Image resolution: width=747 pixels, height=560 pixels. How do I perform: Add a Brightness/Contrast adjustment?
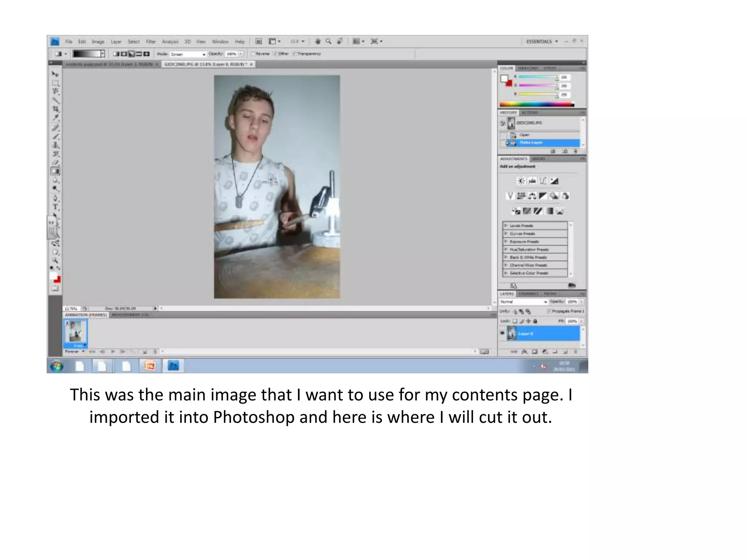point(522,181)
